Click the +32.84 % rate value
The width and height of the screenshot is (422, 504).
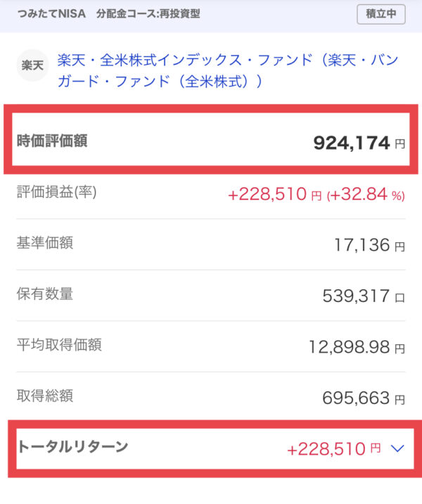pos(366,194)
